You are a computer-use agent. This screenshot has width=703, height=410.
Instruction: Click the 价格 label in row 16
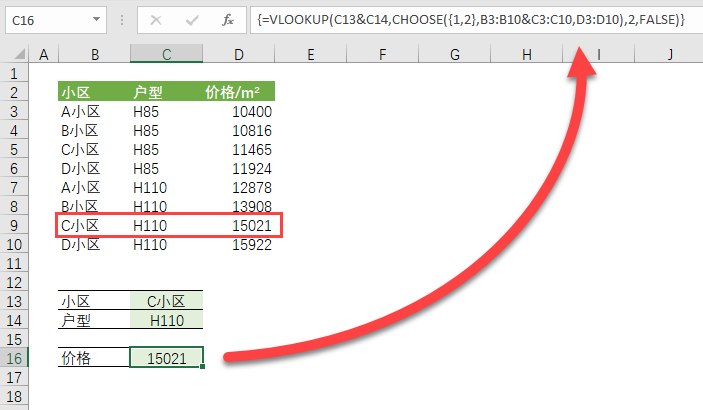tap(94, 358)
